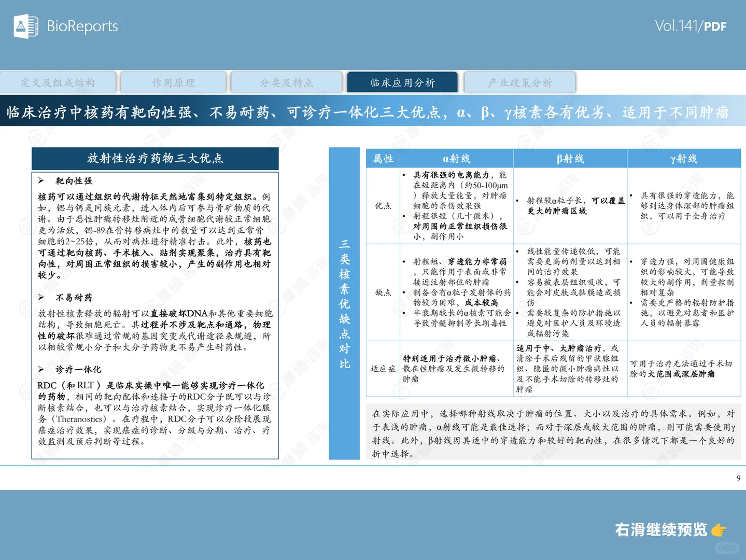746x560 pixels.
Task: Open the 定义及组成结构 tab
Action: 58,82
